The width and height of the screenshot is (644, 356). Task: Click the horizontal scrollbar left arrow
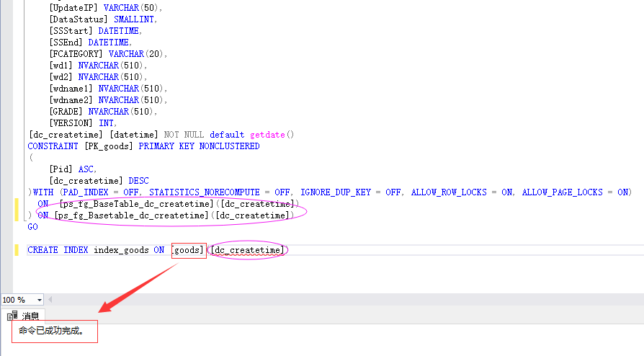click(x=50, y=300)
